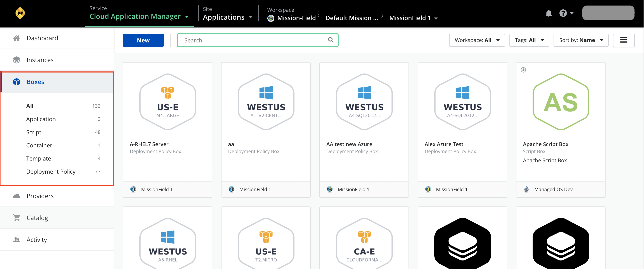644x269 pixels.
Task: Open the Apache Script Box title
Action: [545, 144]
